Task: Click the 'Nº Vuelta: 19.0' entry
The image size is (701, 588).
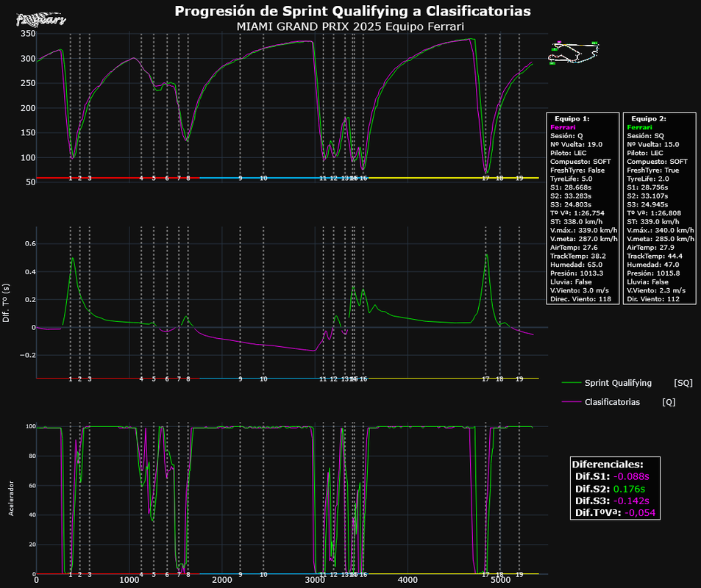Action: [576, 144]
